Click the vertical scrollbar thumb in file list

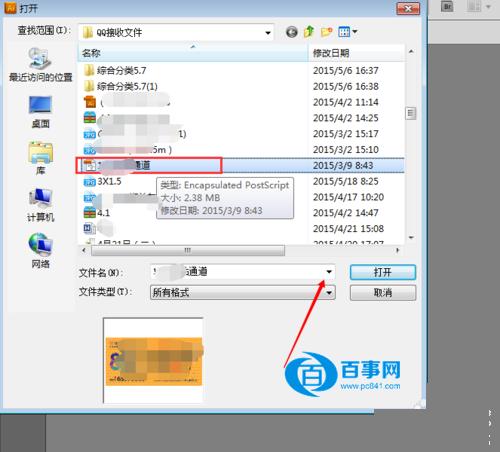tap(411, 113)
